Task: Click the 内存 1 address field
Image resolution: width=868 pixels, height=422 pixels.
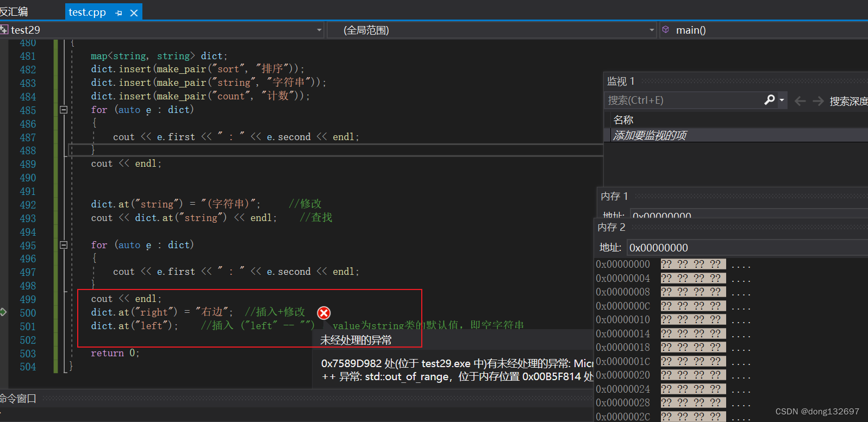Action: [x=749, y=213]
